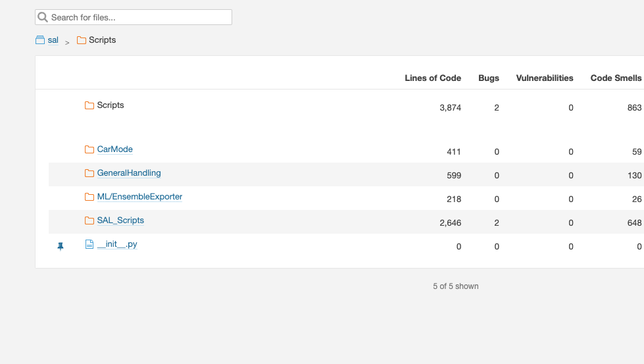Open the CarMode folder link

point(115,149)
